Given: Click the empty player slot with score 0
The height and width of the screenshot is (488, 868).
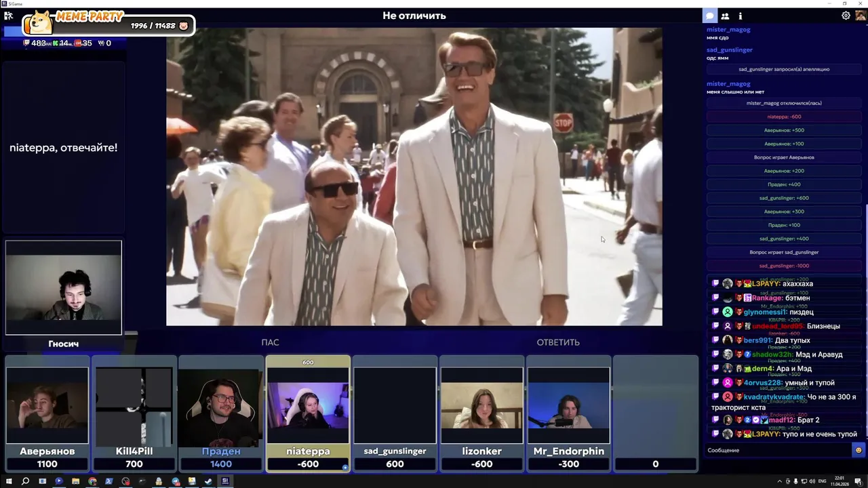Looking at the screenshot, I should 655,413.
